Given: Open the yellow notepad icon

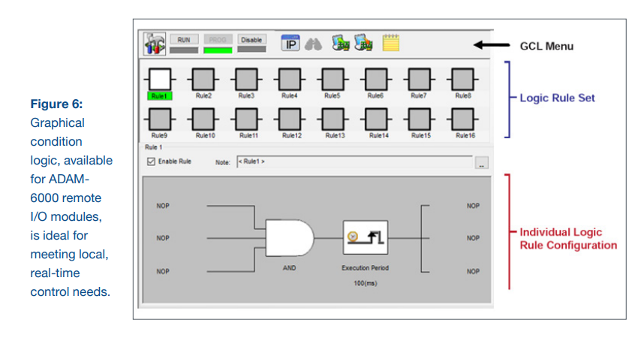Looking at the screenshot, I should [x=390, y=43].
